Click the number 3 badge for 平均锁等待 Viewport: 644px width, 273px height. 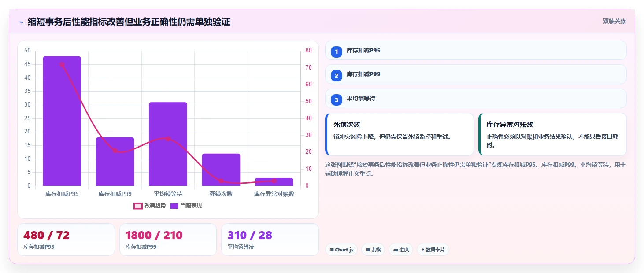tap(337, 100)
